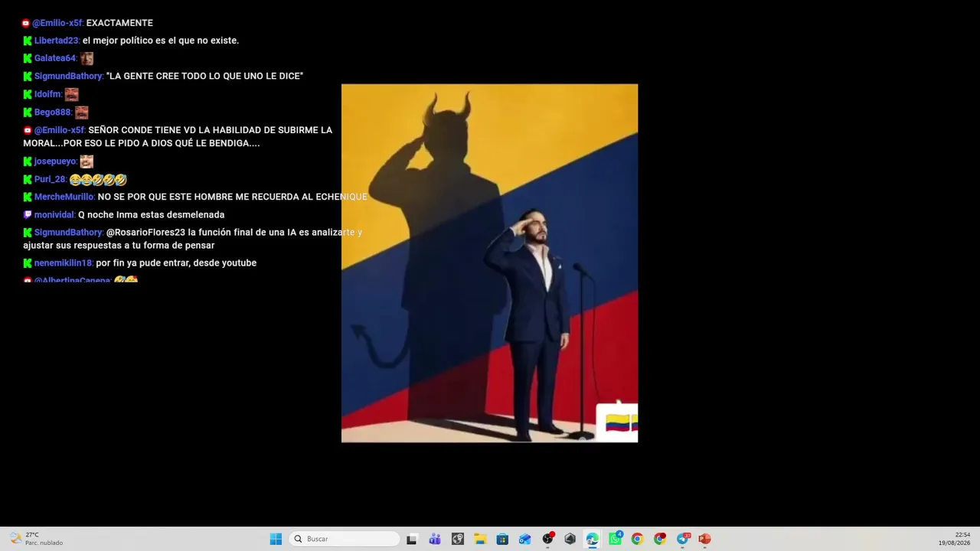Click the emote posted by Galatea64
Viewport: 980px width, 551px height.
point(87,58)
